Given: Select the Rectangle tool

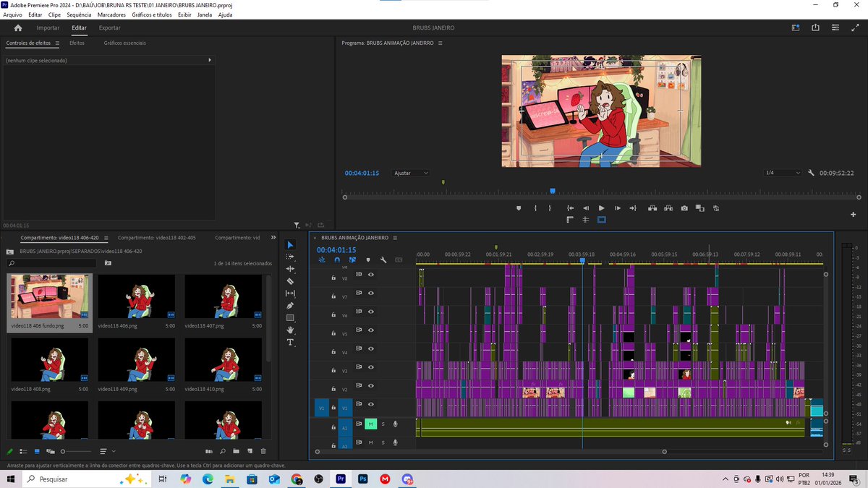Looking at the screenshot, I should tap(291, 317).
